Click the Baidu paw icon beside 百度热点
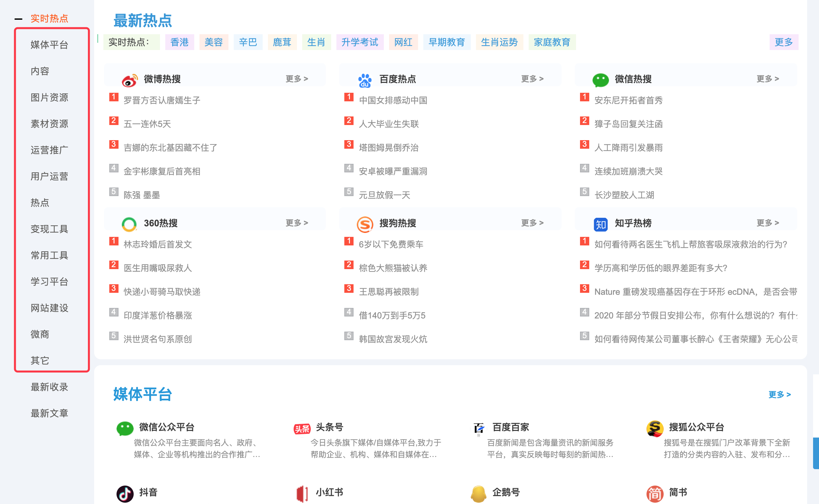819x504 pixels. (364, 80)
